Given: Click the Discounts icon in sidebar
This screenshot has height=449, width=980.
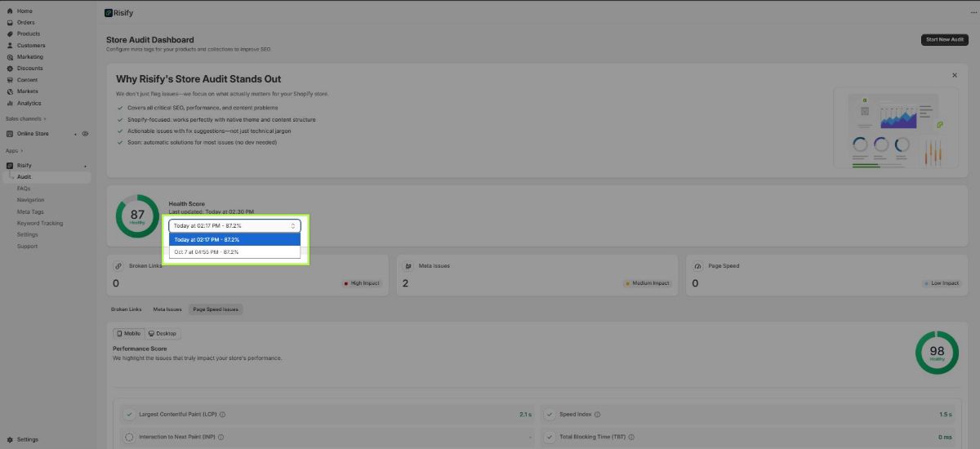Looking at the screenshot, I should [10, 69].
